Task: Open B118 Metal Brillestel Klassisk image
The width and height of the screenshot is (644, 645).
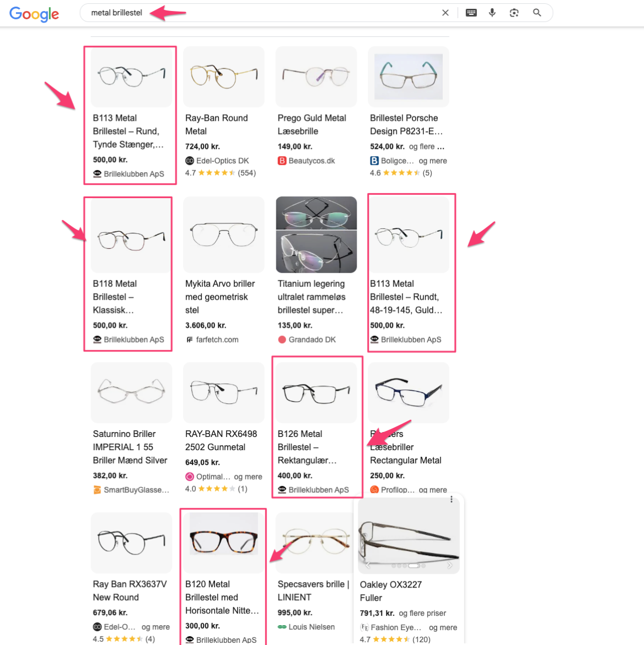Action: pos(131,234)
